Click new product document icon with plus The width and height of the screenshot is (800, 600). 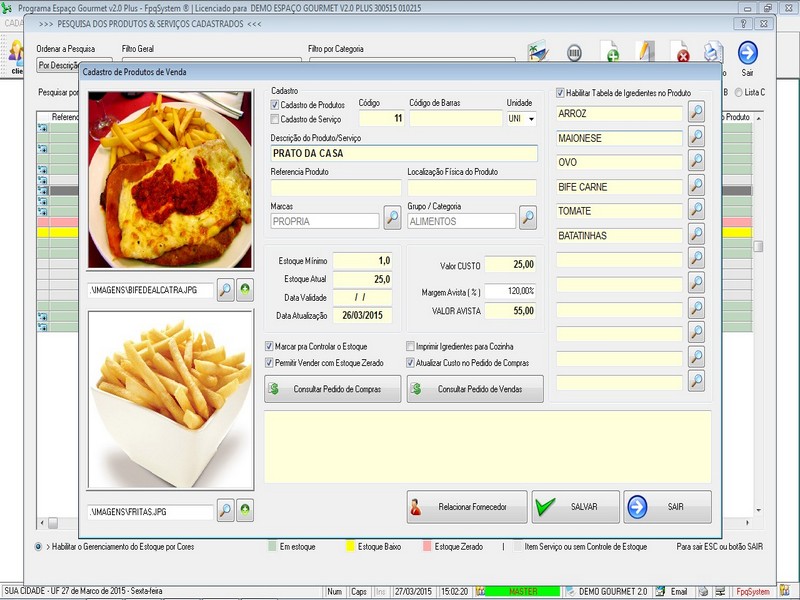610,52
